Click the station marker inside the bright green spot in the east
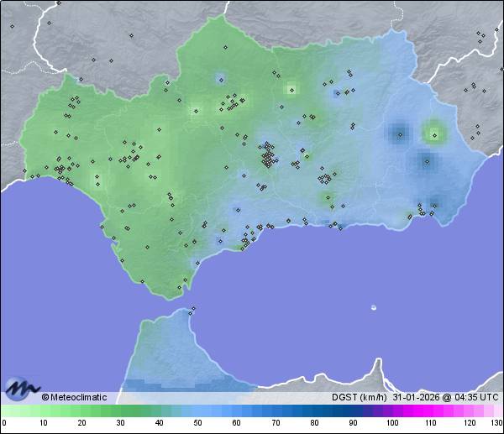Viewport: 504px width, 434px height. pyautogui.click(x=434, y=132)
